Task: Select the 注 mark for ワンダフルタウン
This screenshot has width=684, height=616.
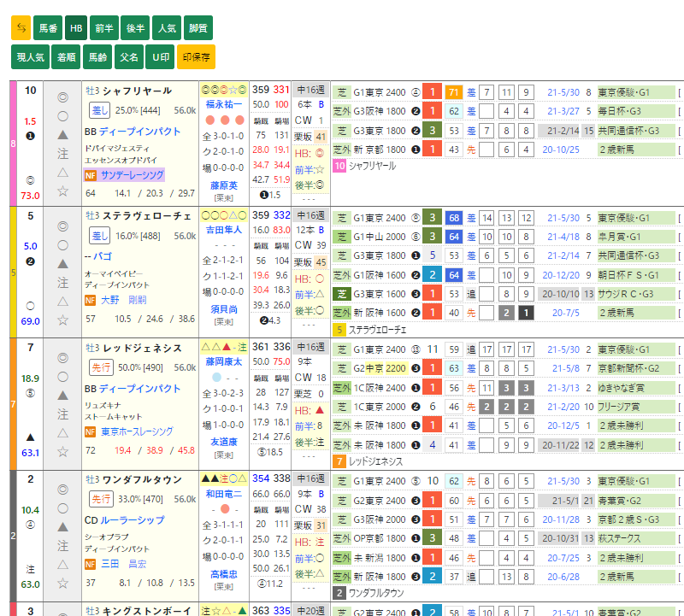Action: click(62, 544)
